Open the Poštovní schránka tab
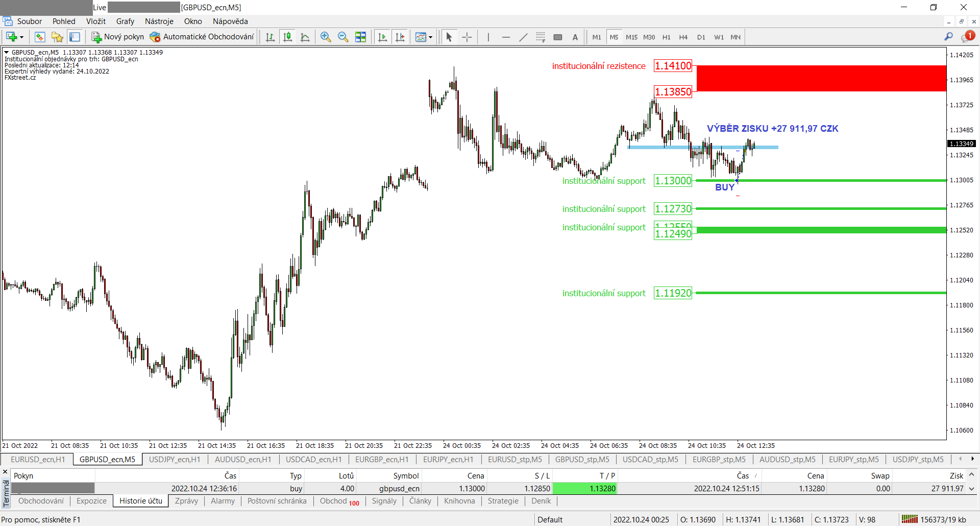Image resolution: width=980 pixels, height=526 pixels. click(x=277, y=501)
